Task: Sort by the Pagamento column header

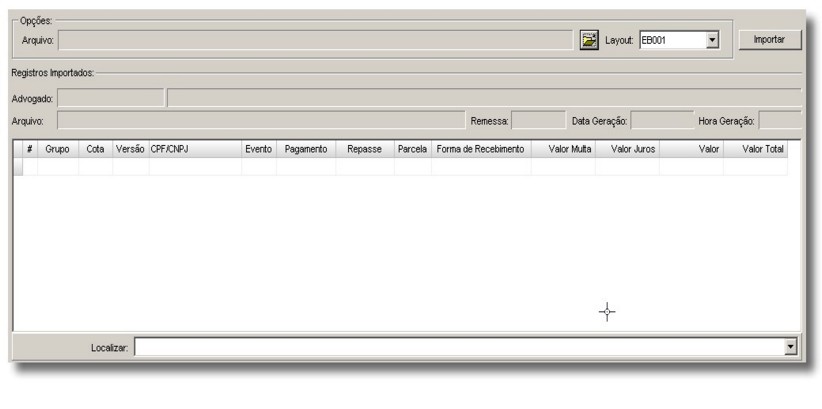Action: (x=306, y=149)
